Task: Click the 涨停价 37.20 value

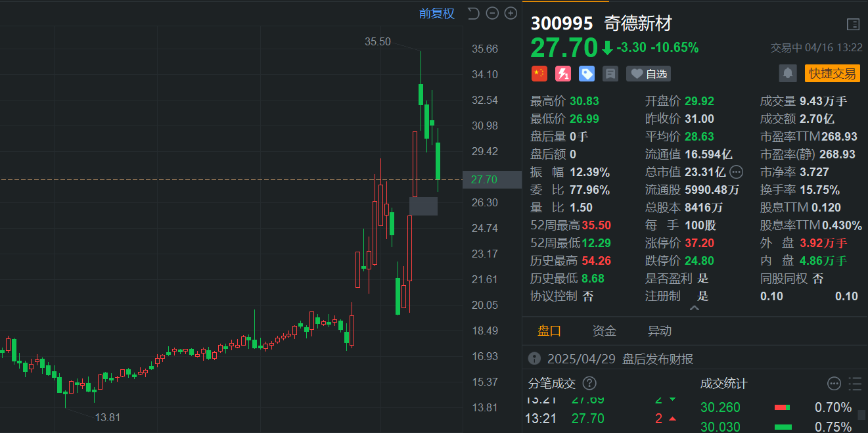Action: (699, 243)
